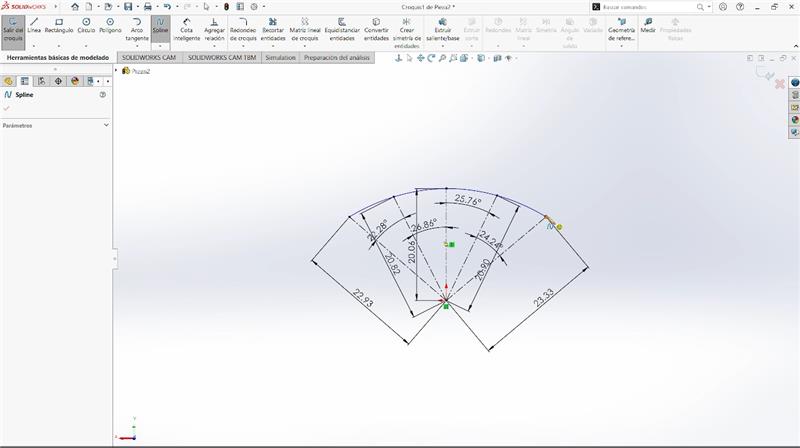Switch to the SOLIDWORKS CAM tab
This screenshot has width=800, height=448.
149,58
